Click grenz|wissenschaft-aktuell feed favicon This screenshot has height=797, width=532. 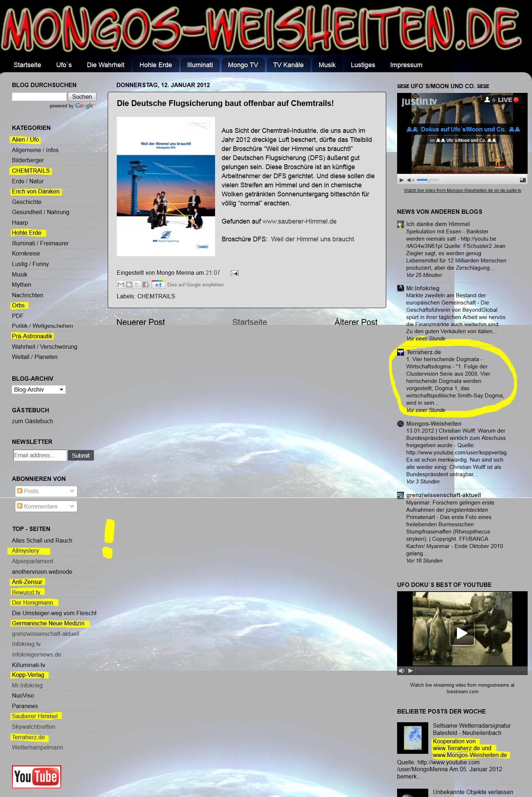400,495
